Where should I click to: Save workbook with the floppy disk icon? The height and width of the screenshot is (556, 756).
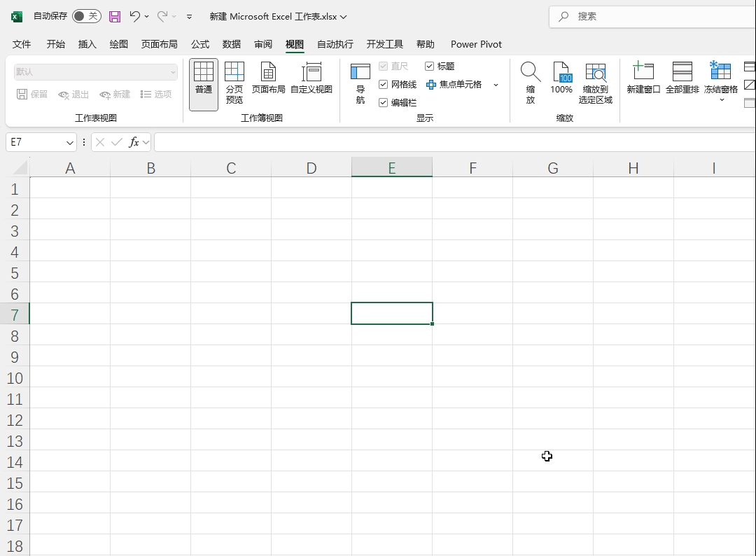pyautogui.click(x=115, y=16)
